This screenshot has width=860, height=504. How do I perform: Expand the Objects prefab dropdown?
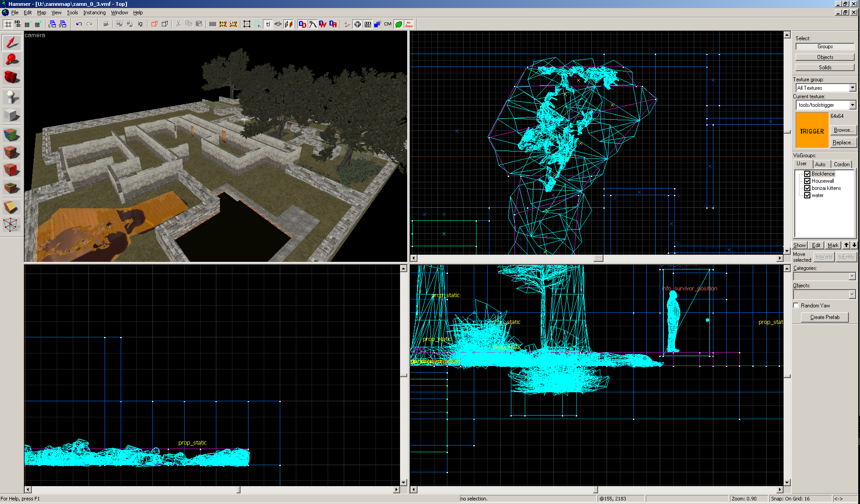point(852,294)
